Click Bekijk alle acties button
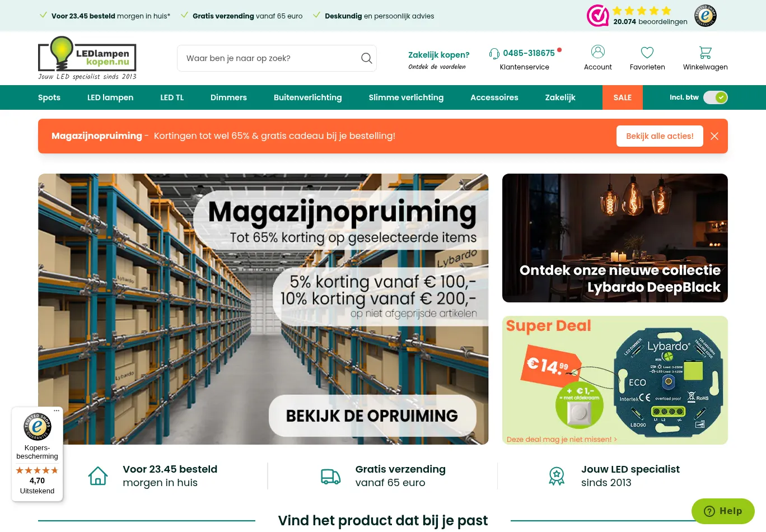The width and height of the screenshot is (766, 532). point(660,136)
